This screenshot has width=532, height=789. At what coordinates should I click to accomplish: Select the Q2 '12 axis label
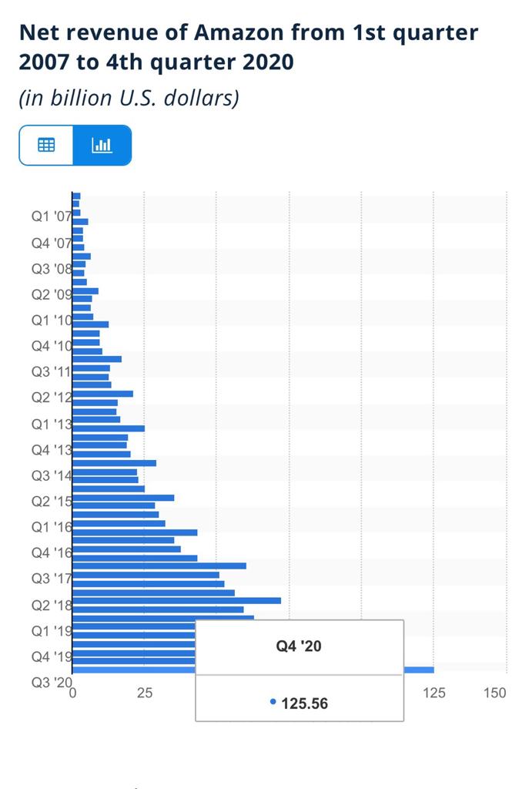coord(52,398)
